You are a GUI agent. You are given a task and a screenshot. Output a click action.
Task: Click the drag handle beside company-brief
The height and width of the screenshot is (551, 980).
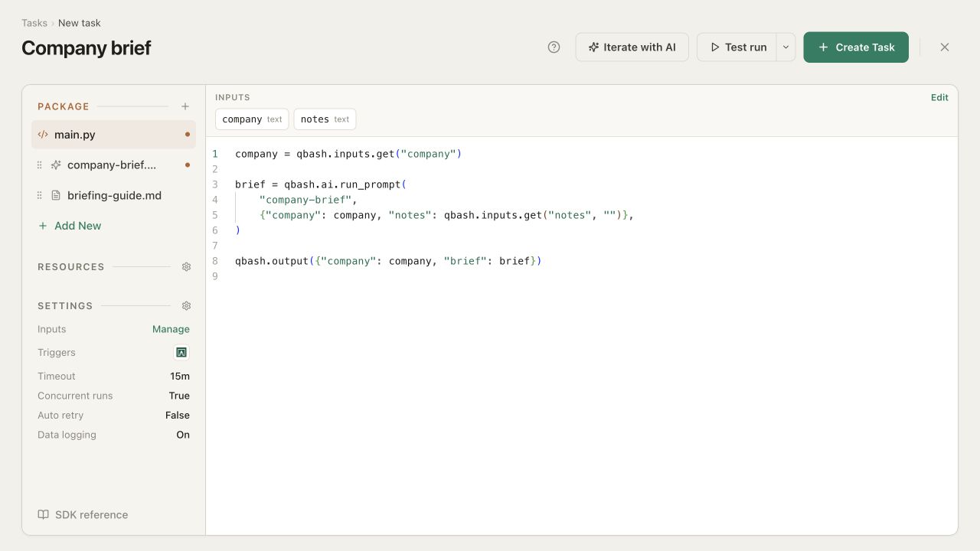pyautogui.click(x=40, y=165)
